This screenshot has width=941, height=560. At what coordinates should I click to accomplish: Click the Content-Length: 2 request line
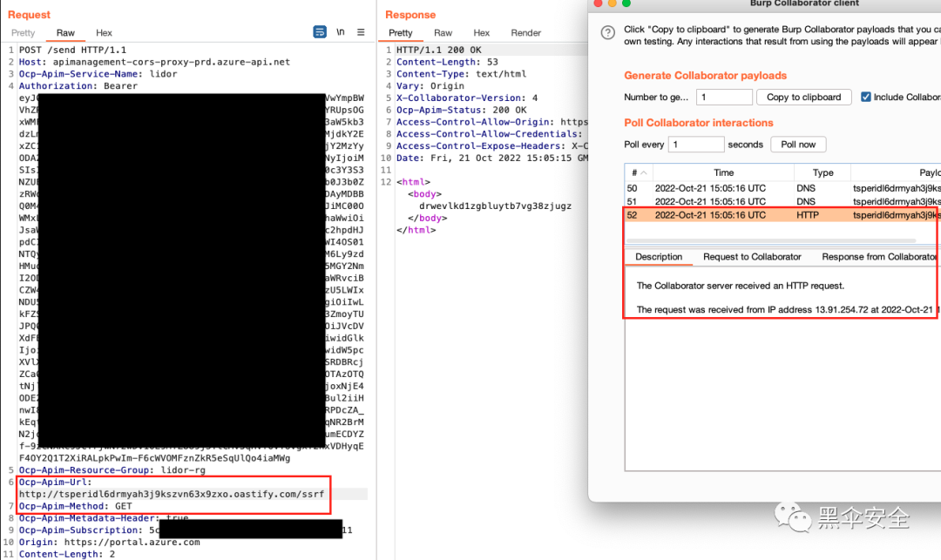coord(66,554)
